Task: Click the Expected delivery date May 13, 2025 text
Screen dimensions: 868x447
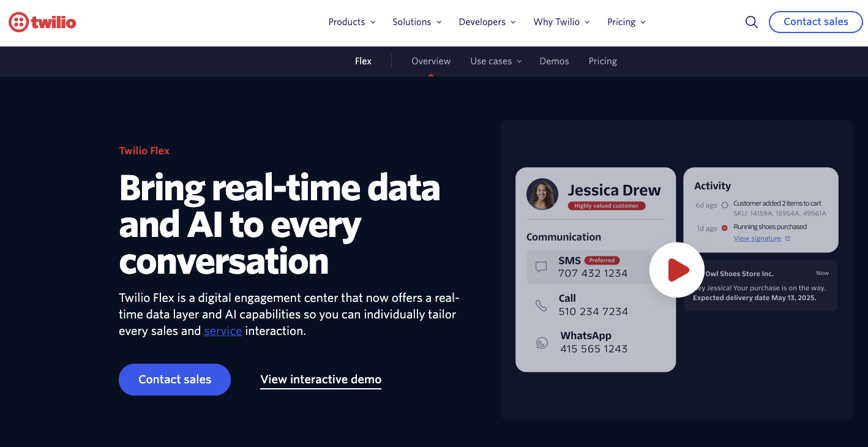Action: pos(755,298)
